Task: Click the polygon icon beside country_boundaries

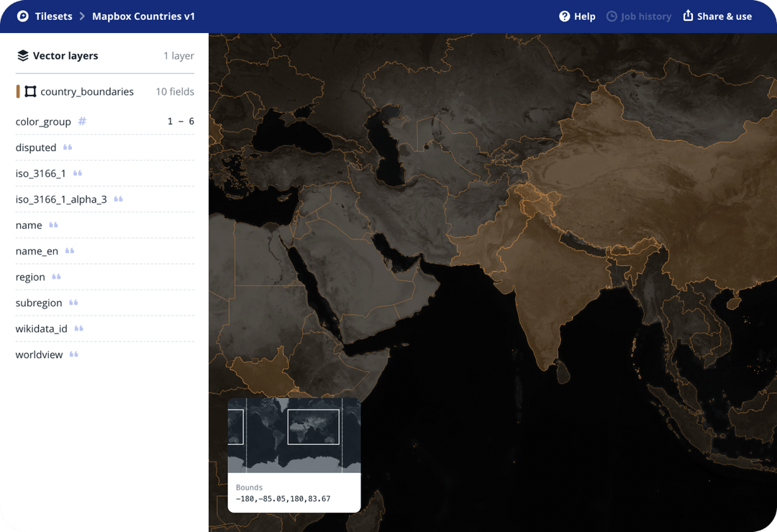Action: click(31, 91)
